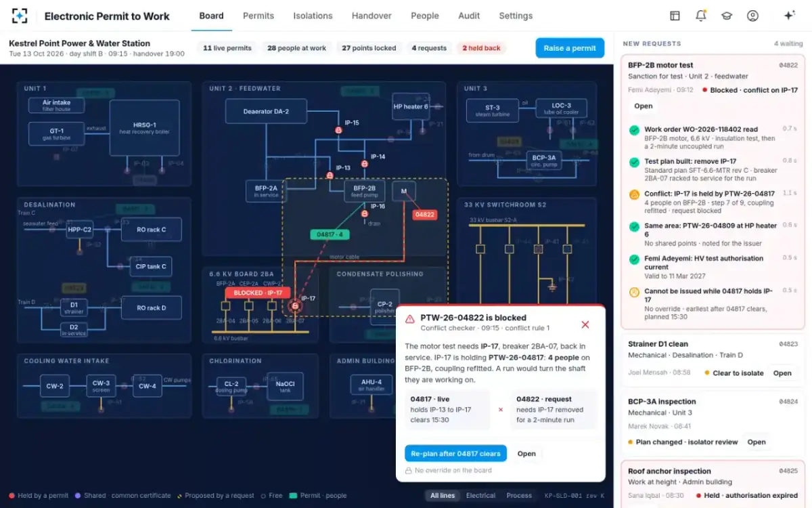Switch line filter to Process
This screenshot has width=812, height=508.
519,495
